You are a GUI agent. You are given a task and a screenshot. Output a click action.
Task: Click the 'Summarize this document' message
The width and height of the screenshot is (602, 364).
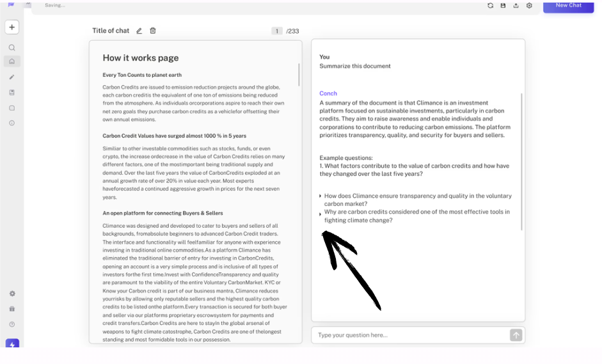click(355, 66)
